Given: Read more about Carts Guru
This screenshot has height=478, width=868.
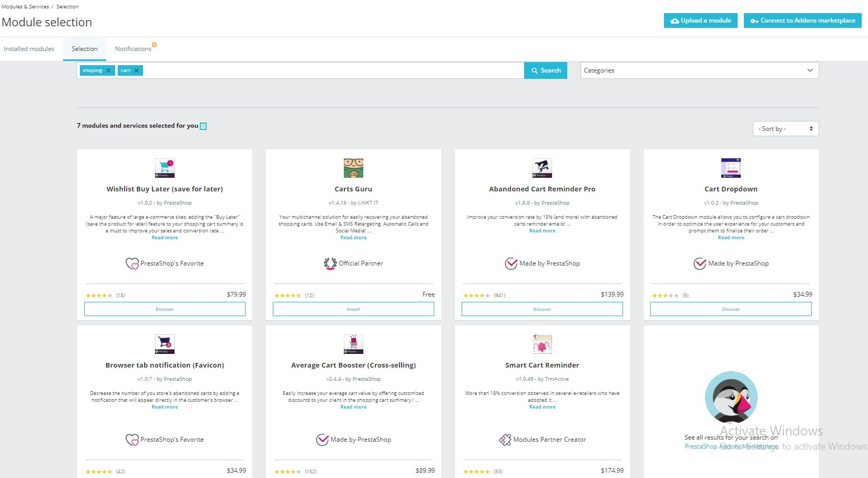Looking at the screenshot, I should tap(353, 238).
